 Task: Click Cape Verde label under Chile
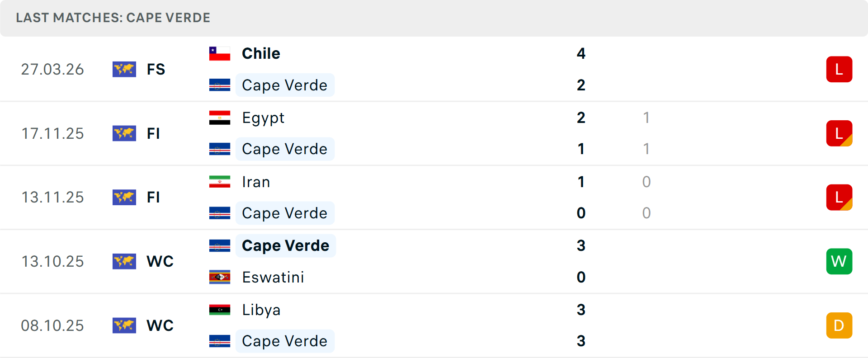[x=284, y=85]
